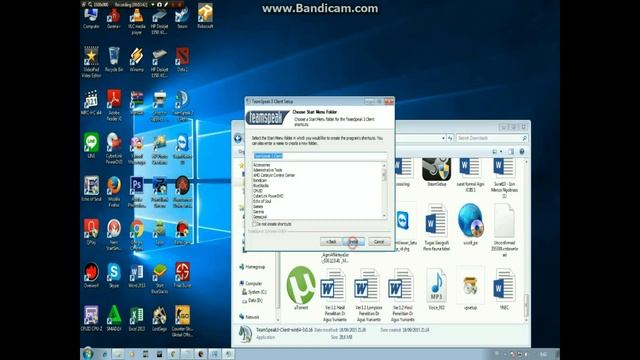Select the uTorrent file in Downloads

tap(301, 289)
